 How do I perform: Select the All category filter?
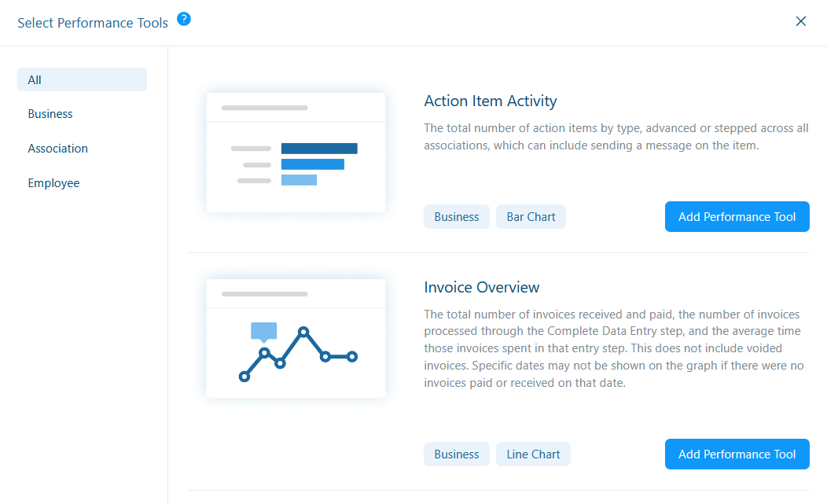pos(82,79)
